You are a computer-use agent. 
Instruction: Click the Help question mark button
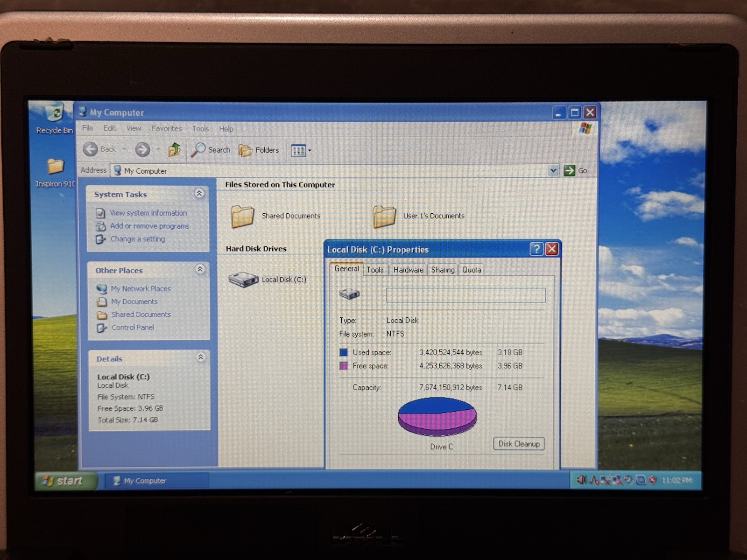(x=536, y=249)
